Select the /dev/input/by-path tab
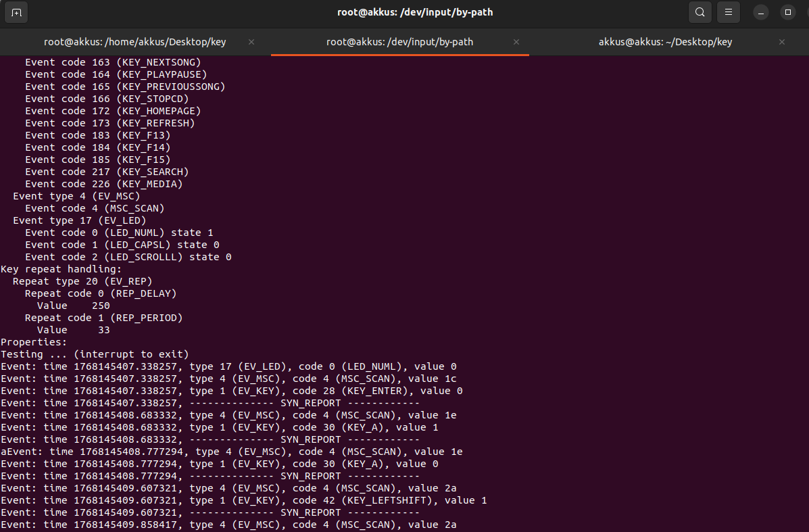Screen dimensions: 809x532 399,42
